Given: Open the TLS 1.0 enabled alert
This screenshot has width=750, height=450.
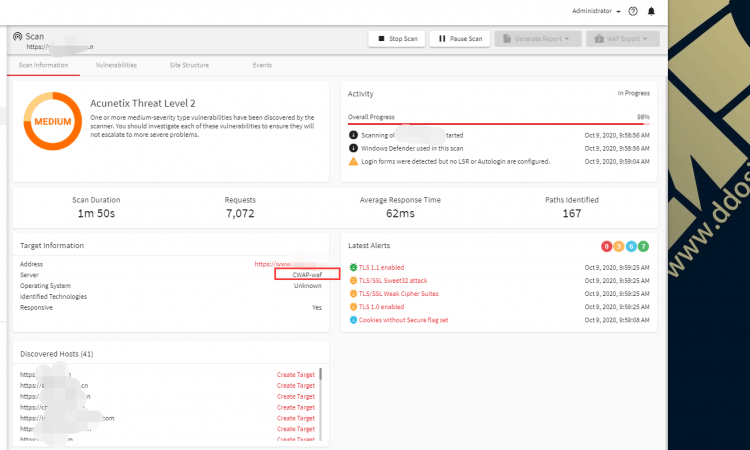Looking at the screenshot, I should click(381, 307).
